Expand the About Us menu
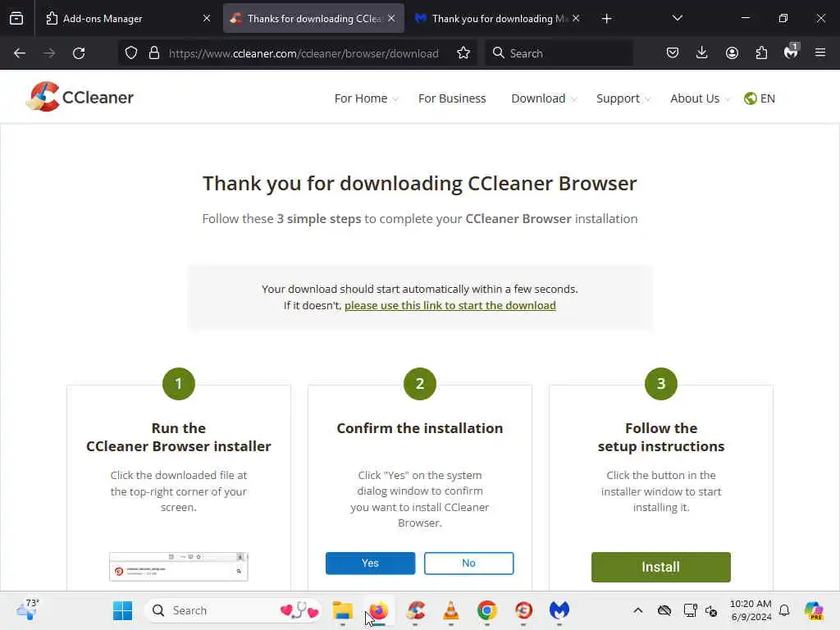Screen dimensions: 840x630 click(x=701, y=98)
